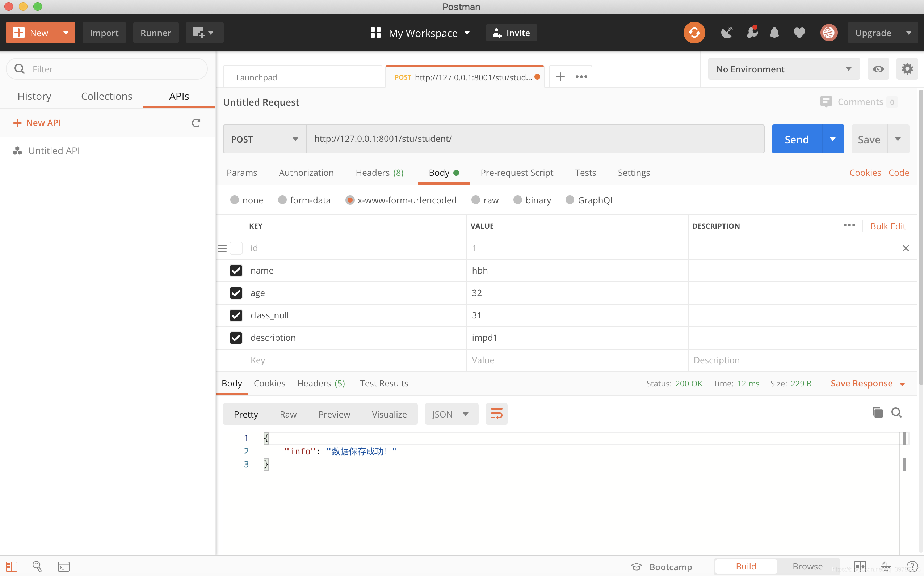Open the Authorization tab

coord(306,173)
